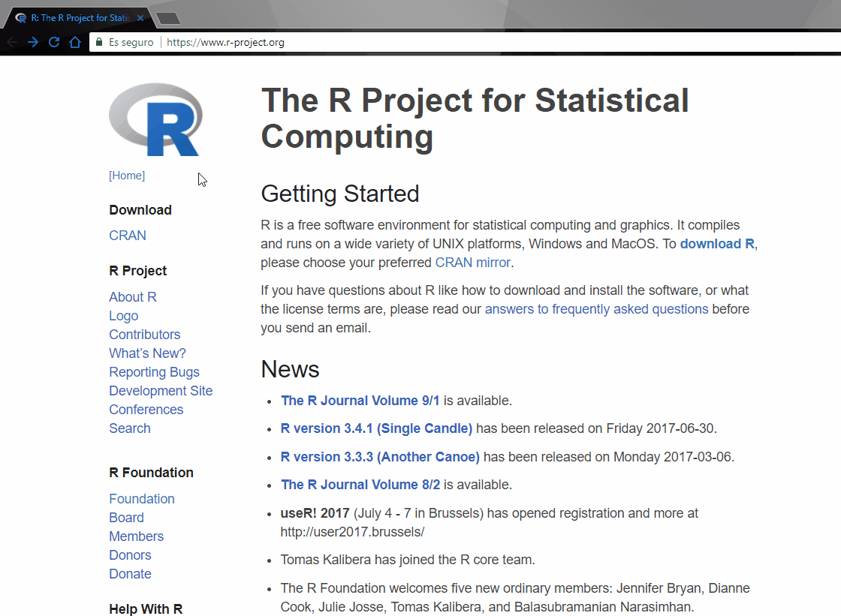Viewport: 841px width, 616px height.
Task: Open the Reporting Bugs link
Action: coord(155,372)
